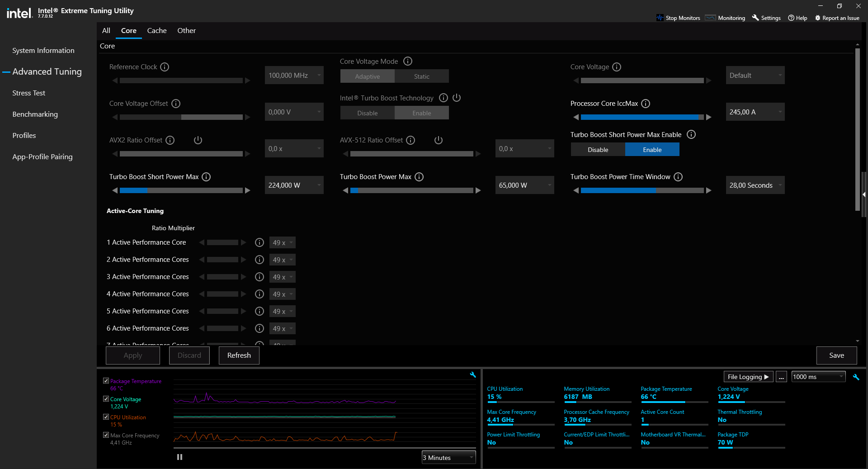Set Core Voltage Mode to Adaptive

point(368,76)
